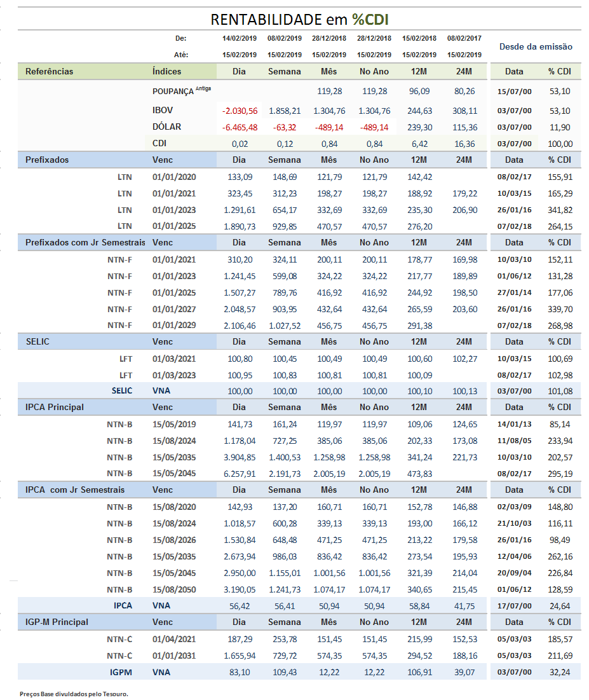
Task: Click POUPANÇA Antiga index label
Action: pyautogui.click(x=182, y=91)
